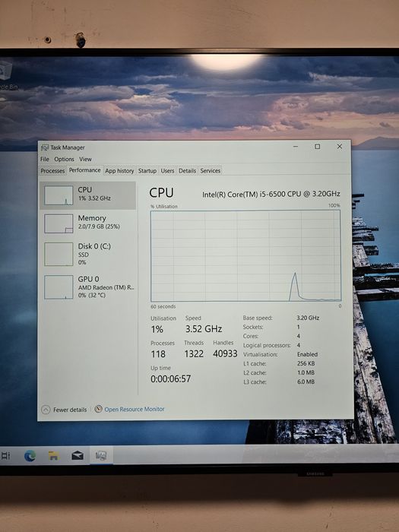
Task: Click the Virtualisation Enabled value
Action: [x=307, y=354]
